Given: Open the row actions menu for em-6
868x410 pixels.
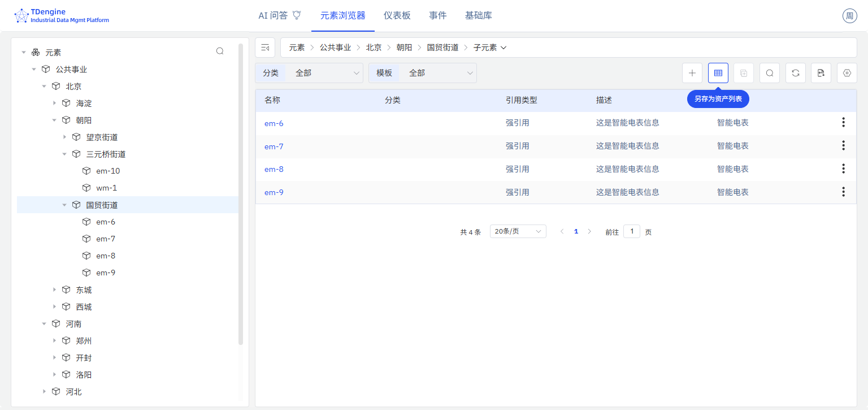Looking at the screenshot, I should (x=843, y=122).
